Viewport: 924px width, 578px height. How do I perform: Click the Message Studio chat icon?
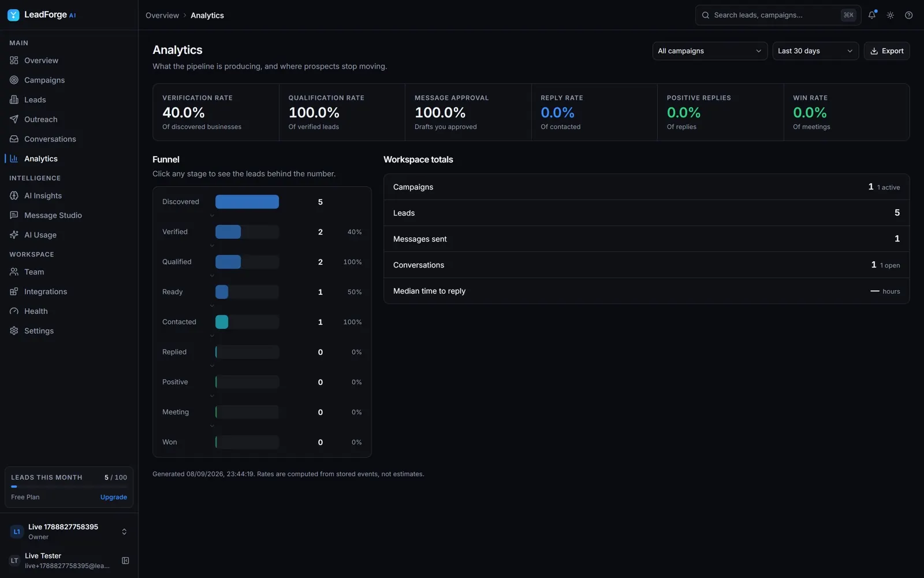14,215
